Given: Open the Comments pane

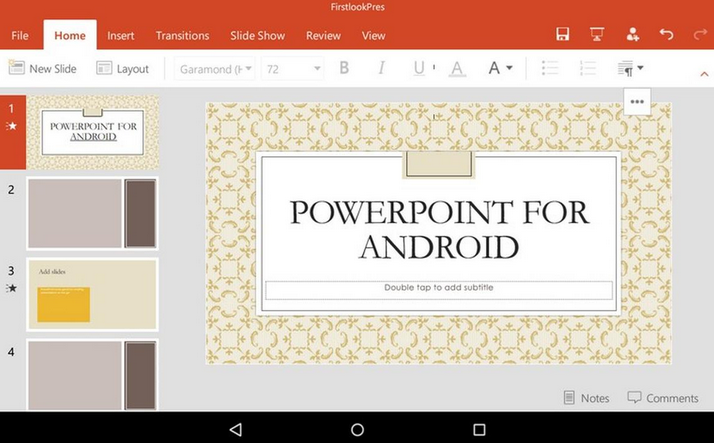Looking at the screenshot, I should pyautogui.click(x=663, y=397).
